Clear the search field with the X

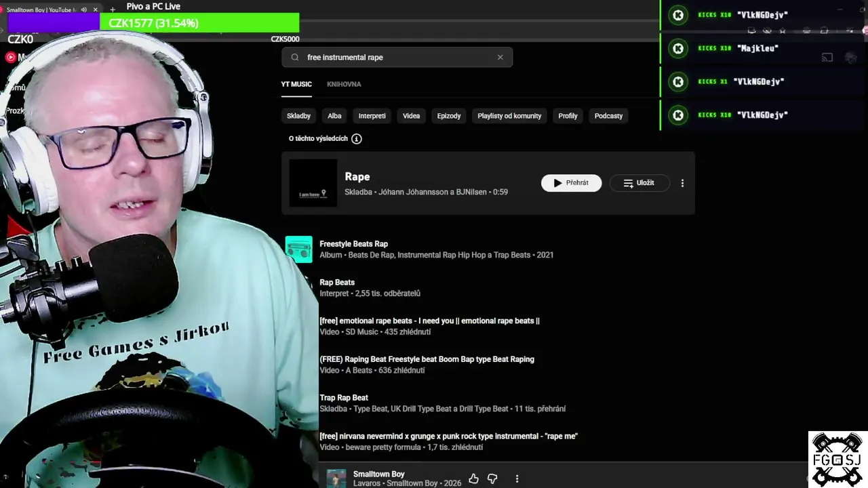click(500, 58)
